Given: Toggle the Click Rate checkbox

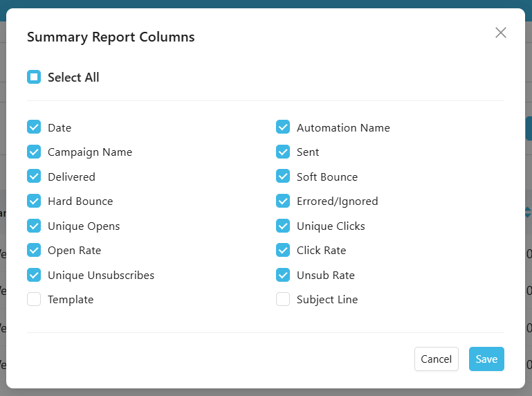Looking at the screenshot, I should 283,250.
